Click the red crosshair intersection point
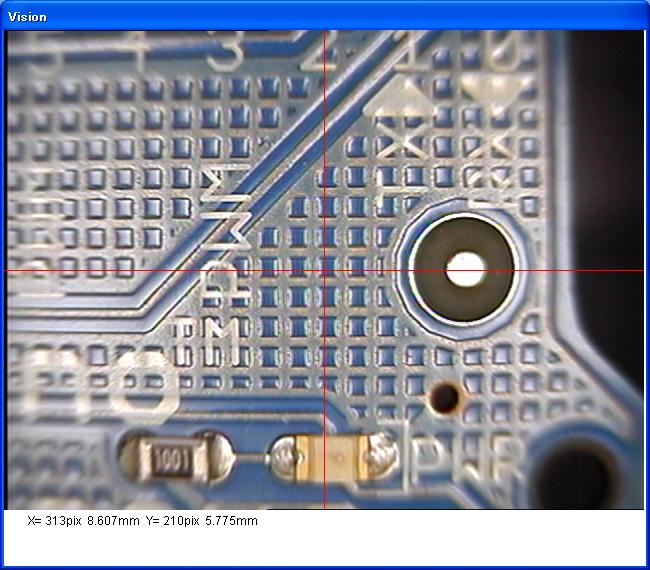 325,271
